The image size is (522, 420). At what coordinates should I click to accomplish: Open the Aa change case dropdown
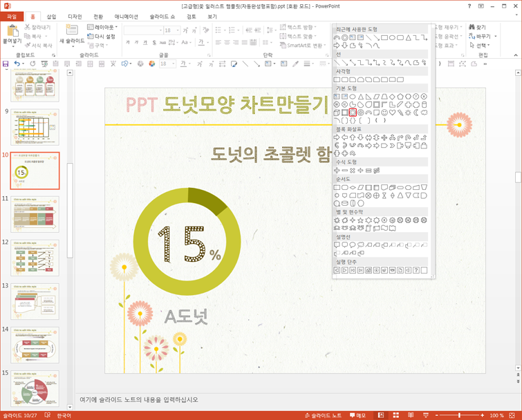(186, 42)
